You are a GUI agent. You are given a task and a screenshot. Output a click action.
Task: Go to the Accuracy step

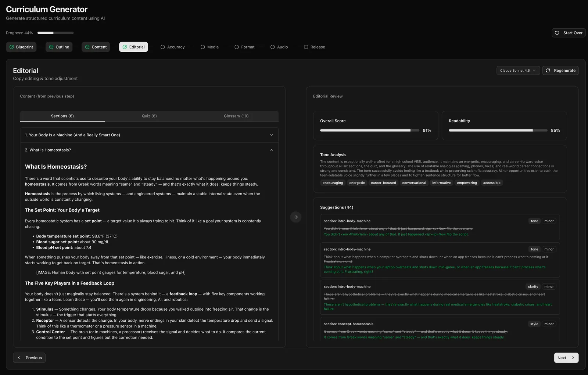coord(173,47)
